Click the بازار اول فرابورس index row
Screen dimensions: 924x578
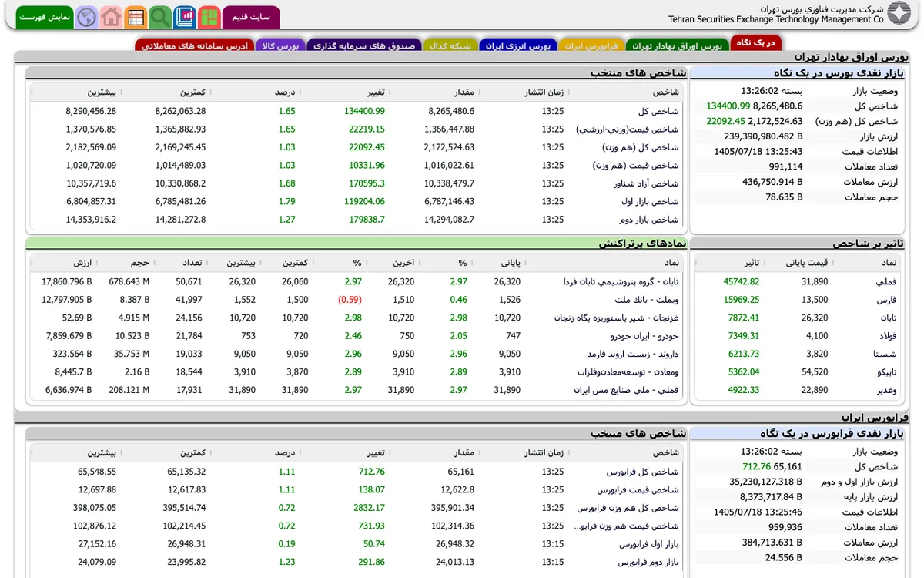point(355,544)
